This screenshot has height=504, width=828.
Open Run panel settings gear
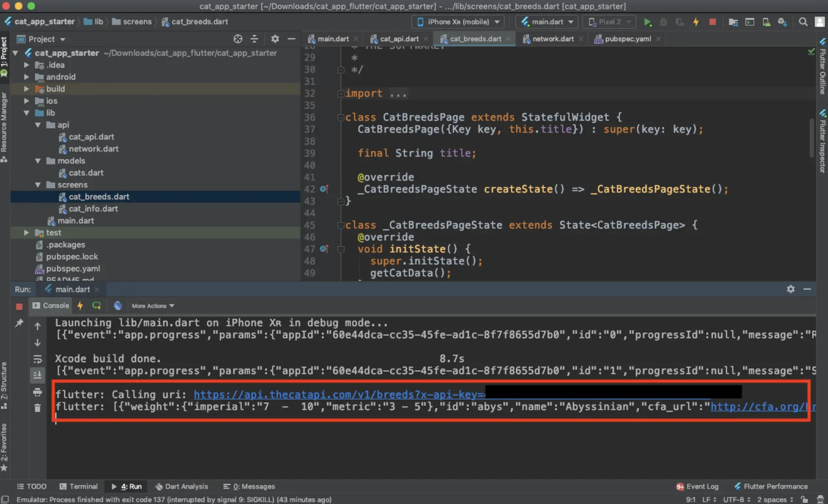click(x=791, y=289)
